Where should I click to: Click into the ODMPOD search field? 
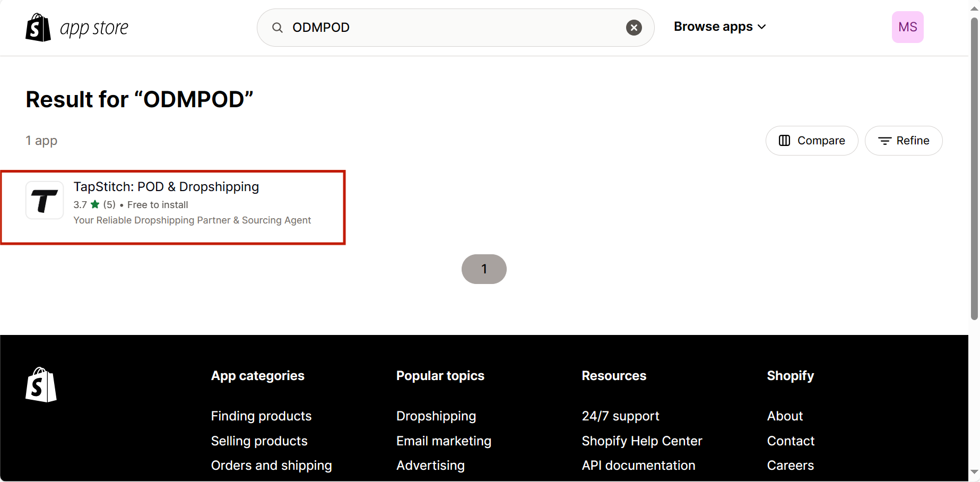pos(451,28)
